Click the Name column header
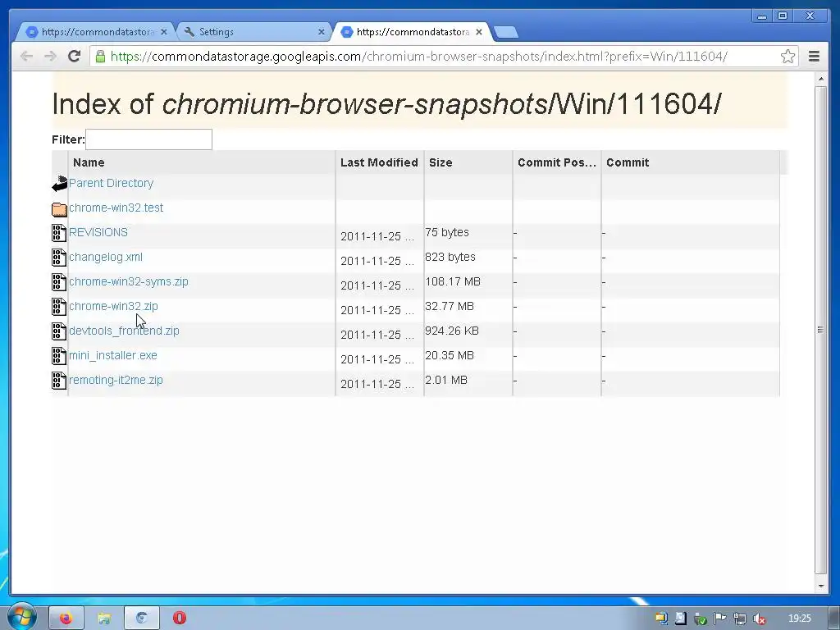 pyautogui.click(x=202, y=162)
